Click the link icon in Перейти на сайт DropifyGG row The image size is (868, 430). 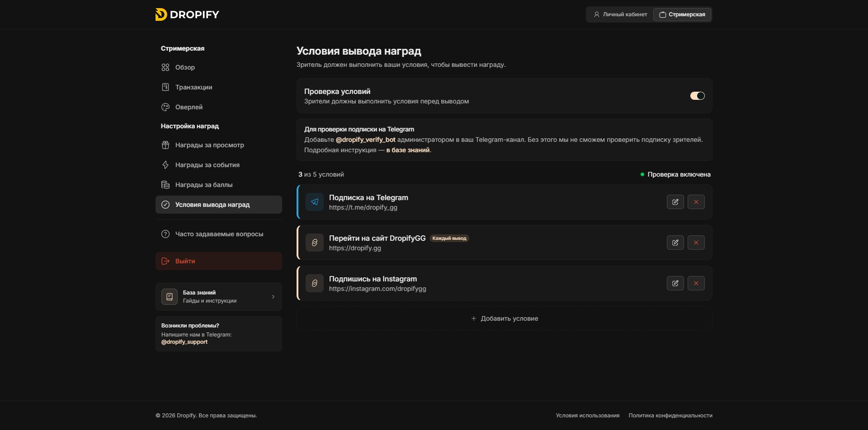point(315,243)
